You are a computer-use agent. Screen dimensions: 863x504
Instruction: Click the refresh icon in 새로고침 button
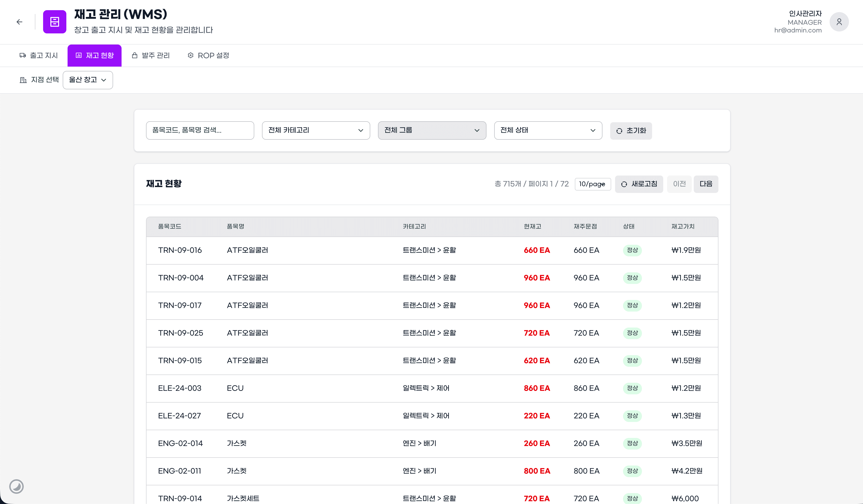tap(624, 184)
